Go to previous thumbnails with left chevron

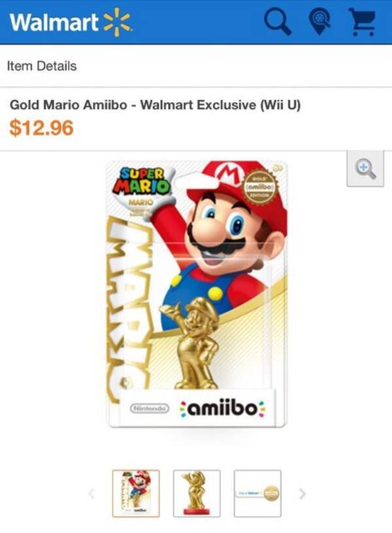coord(91,494)
